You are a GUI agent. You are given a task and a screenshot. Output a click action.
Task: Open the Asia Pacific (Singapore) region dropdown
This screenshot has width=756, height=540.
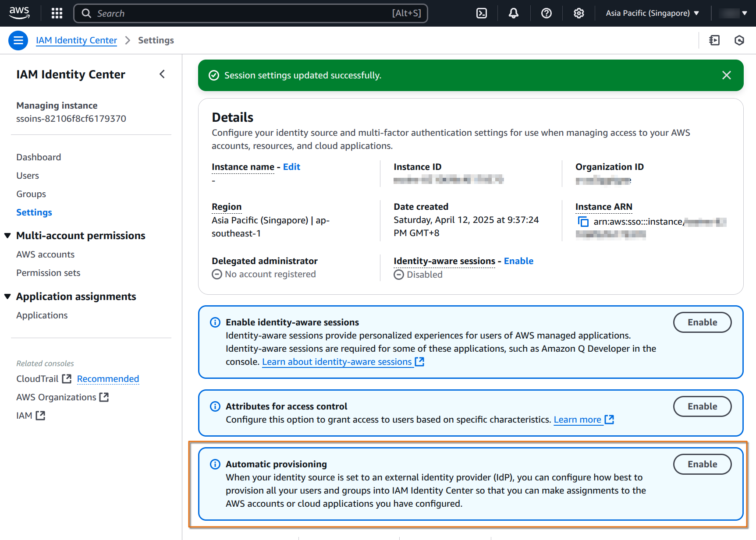[x=653, y=13]
